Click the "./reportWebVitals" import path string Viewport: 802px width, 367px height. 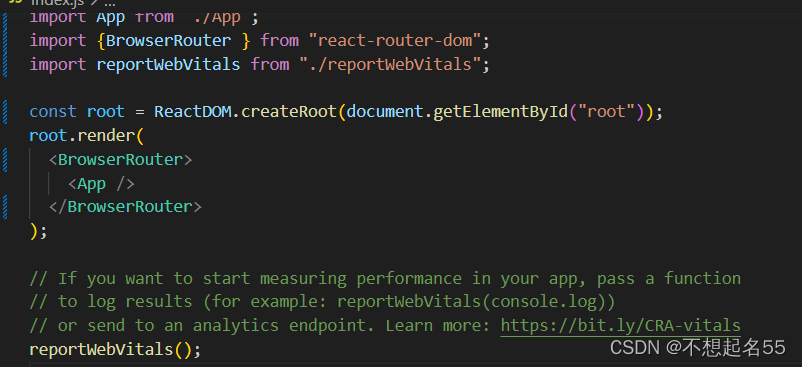(390, 64)
